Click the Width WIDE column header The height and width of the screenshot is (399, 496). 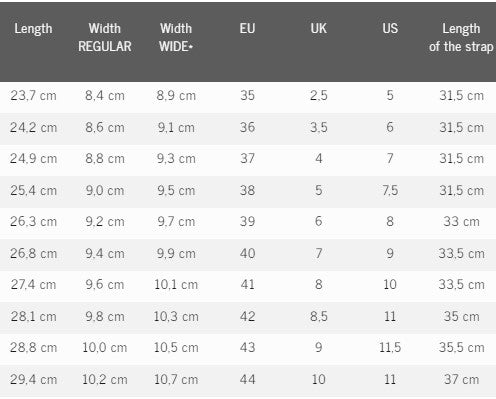(176, 37)
